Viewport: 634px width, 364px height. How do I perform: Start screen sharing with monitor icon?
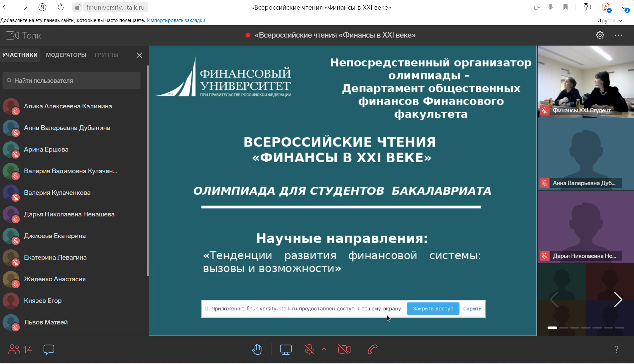click(286, 349)
